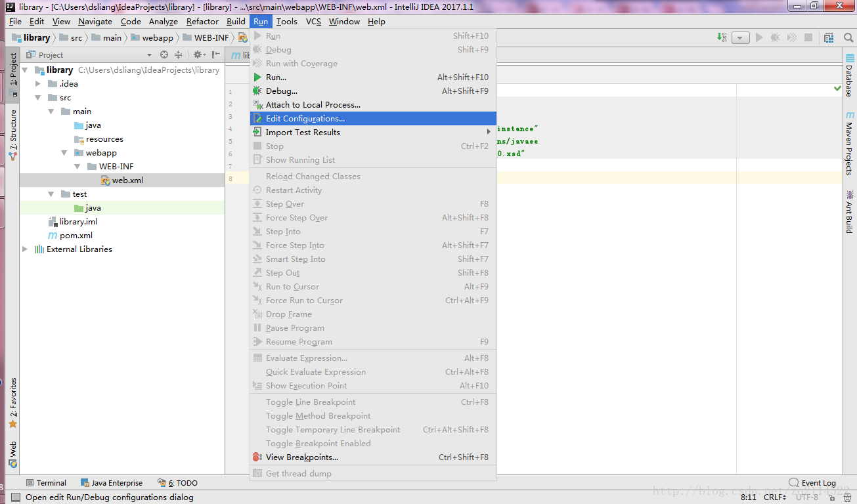The image size is (857, 504).
Task: Click the toolbar Debug bug icon
Action: [776, 37]
